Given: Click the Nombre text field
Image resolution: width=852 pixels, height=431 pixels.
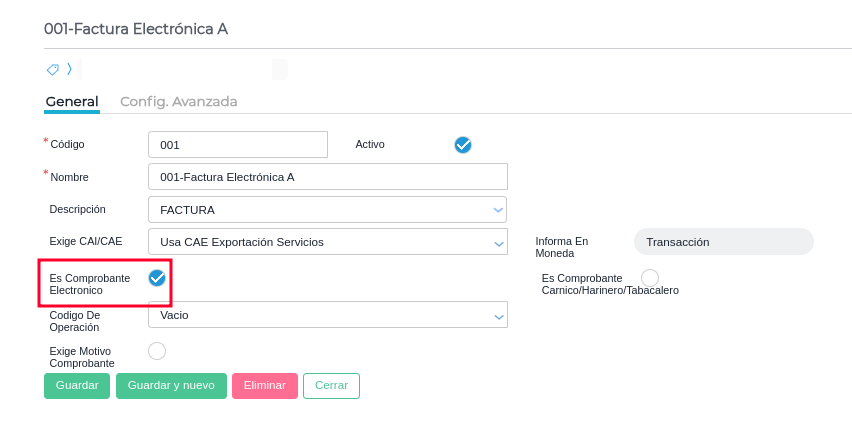Looking at the screenshot, I should [327, 177].
